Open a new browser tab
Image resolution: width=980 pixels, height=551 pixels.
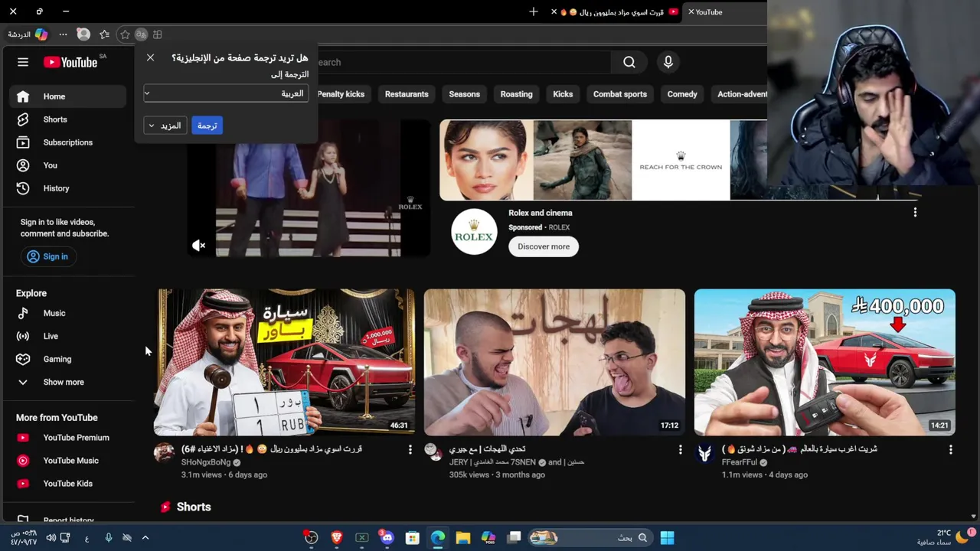534,11
